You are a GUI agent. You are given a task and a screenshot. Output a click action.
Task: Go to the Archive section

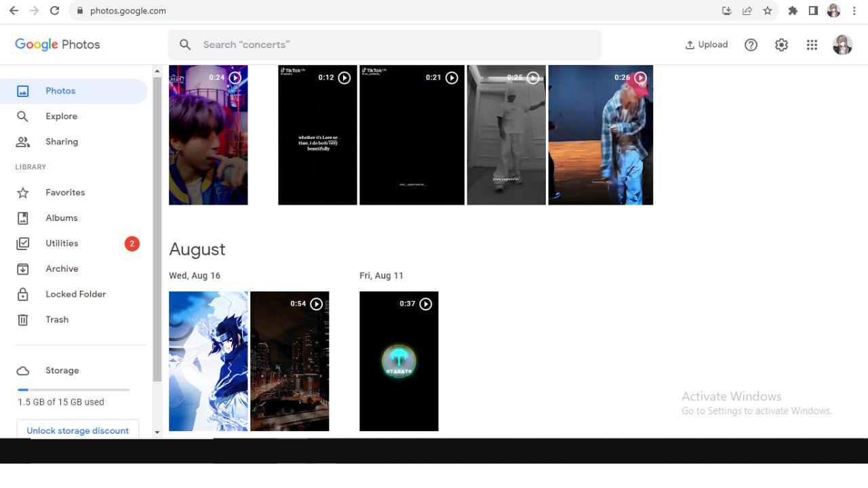point(62,268)
